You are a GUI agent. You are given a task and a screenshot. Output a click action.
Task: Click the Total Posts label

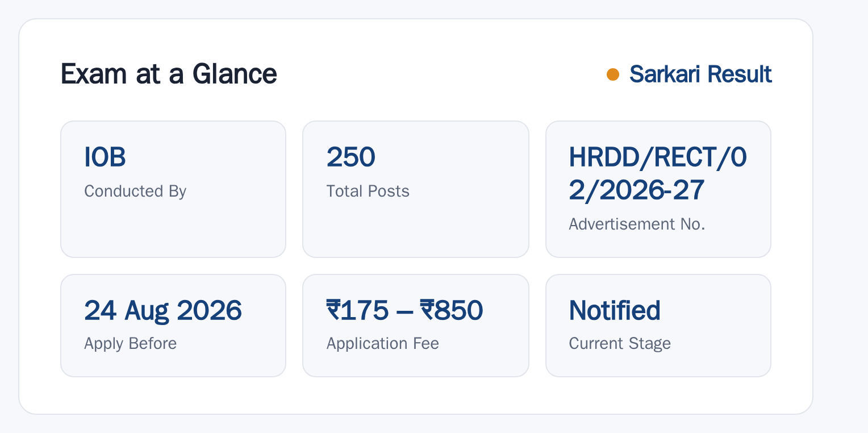(x=368, y=191)
